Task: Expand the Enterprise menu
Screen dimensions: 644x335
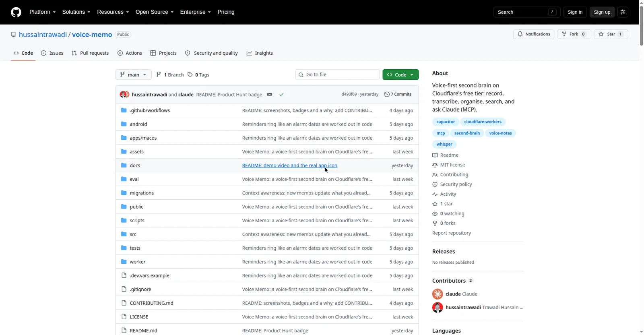Action: (196, 12)
